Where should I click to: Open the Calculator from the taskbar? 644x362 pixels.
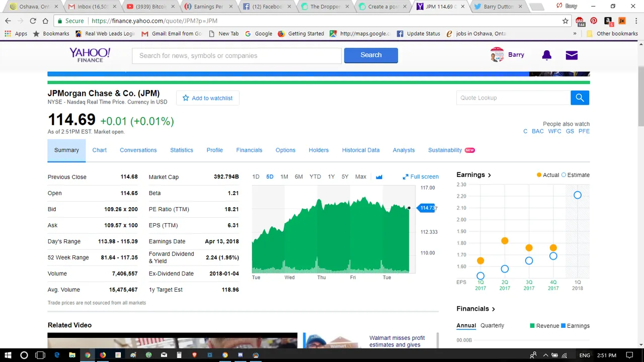click(x=179, y=355)
